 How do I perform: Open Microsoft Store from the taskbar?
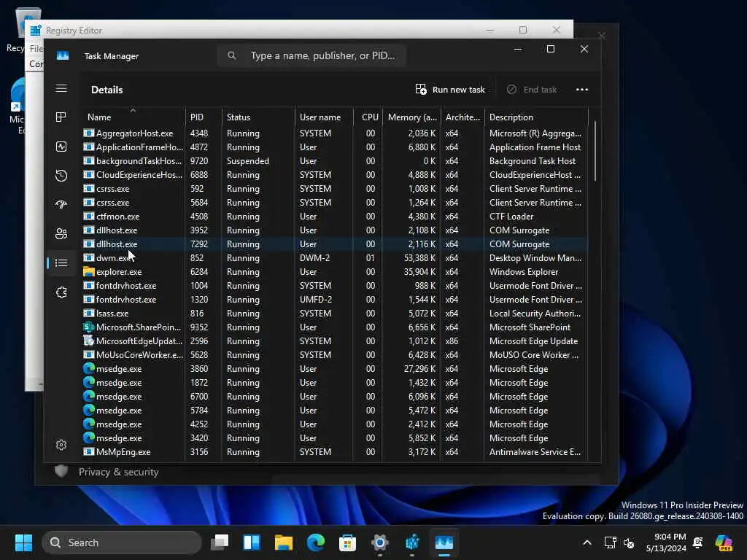[x=347, y=542]
